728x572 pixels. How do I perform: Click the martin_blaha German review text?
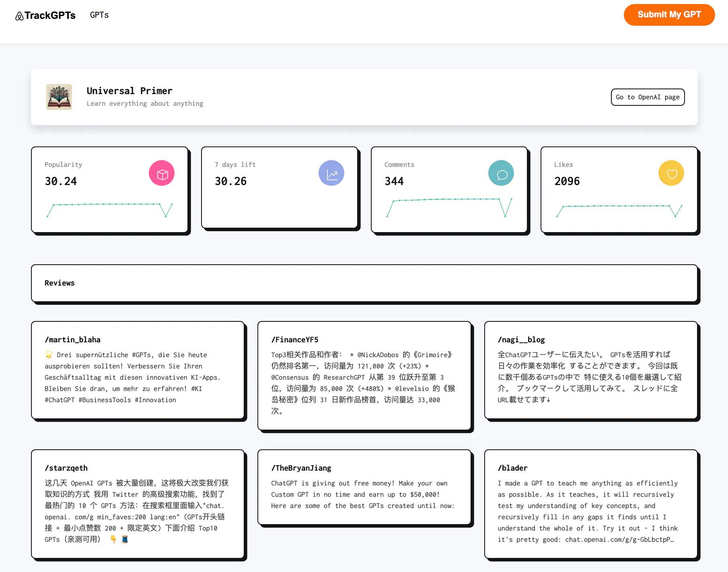[133, 377]
